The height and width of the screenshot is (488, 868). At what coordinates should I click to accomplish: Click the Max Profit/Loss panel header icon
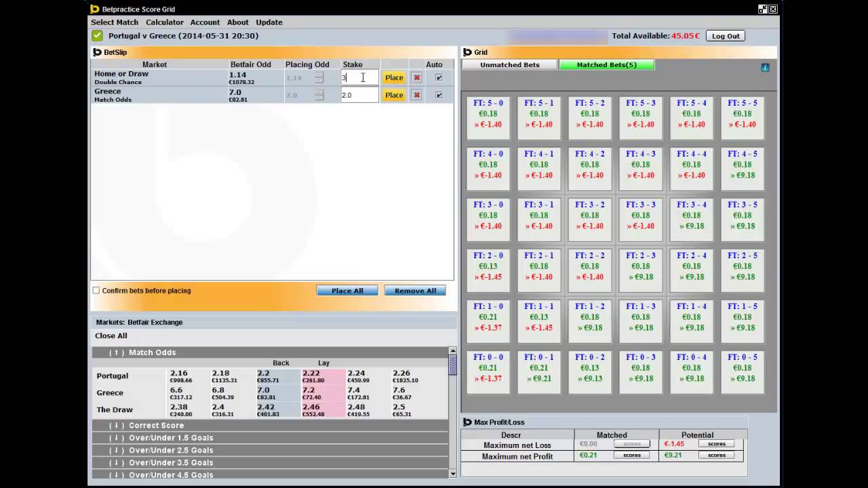pos(467,422)
